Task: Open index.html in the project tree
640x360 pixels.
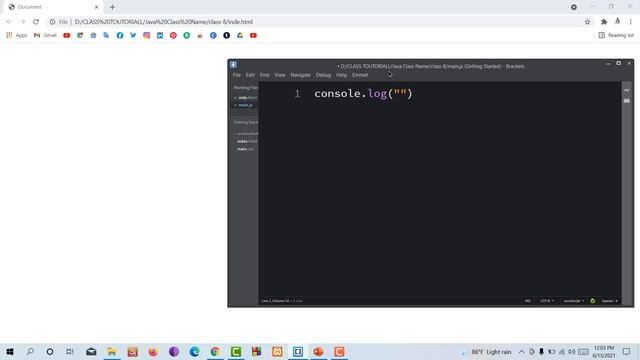Action: tap(247, 141)
